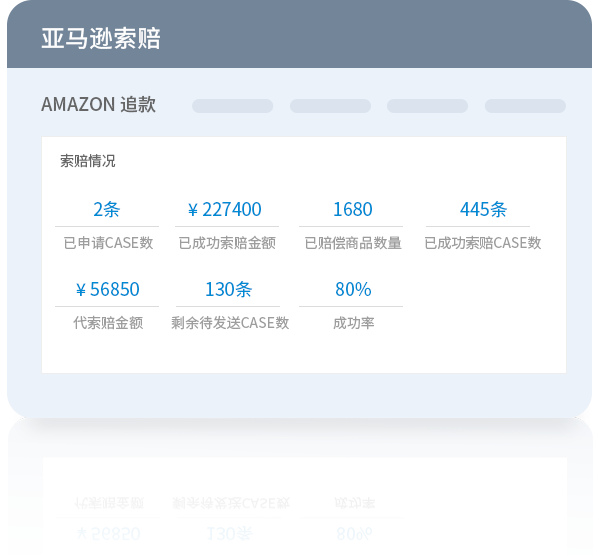
Task: Select the 已成功索赔CASE数 label
Action: pos(483,243)
